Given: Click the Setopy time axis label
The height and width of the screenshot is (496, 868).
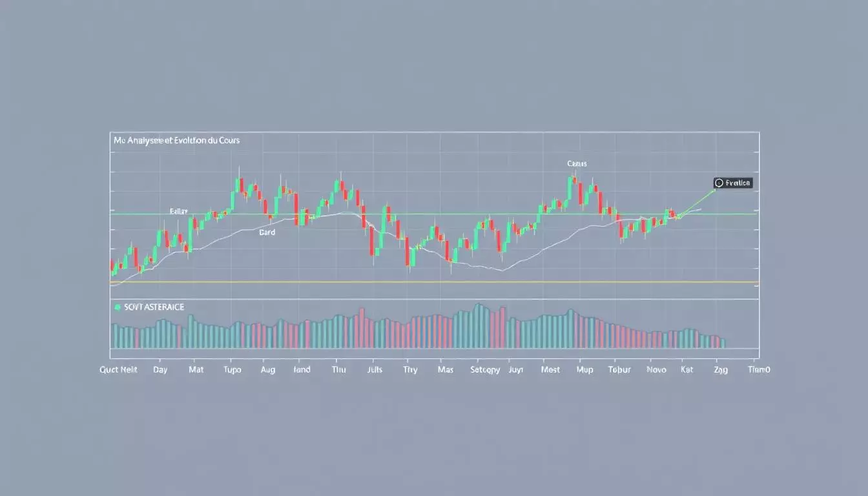Looking at the screenshot, I should click(x=484, y=370).
